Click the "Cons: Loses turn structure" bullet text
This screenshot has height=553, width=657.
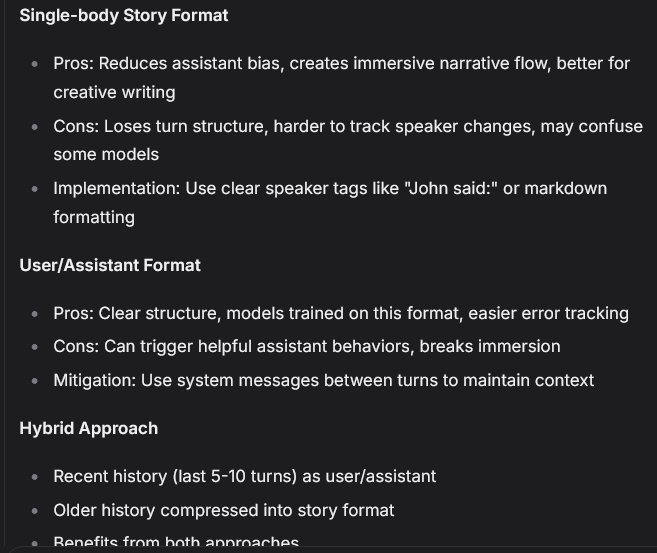[160, 127]
